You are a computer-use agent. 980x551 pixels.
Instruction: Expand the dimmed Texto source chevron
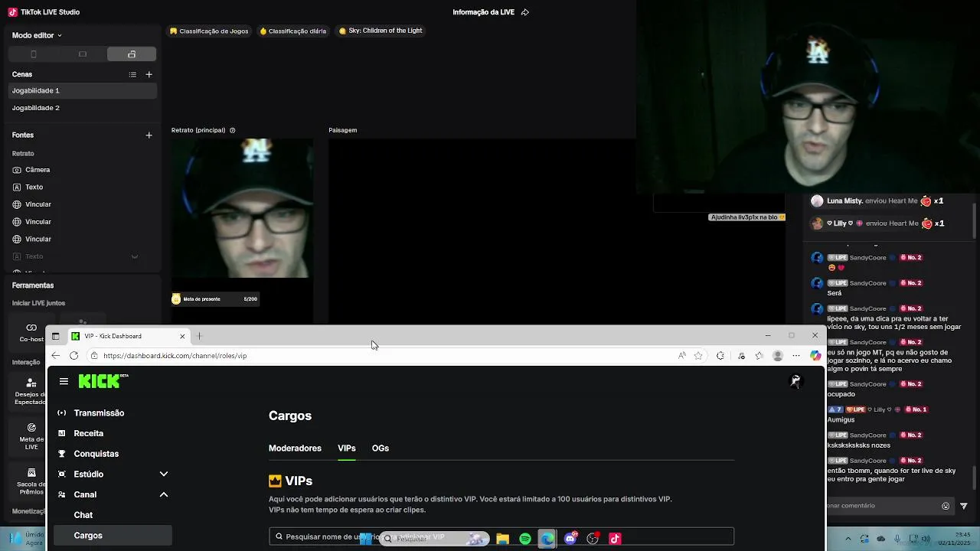135,256
